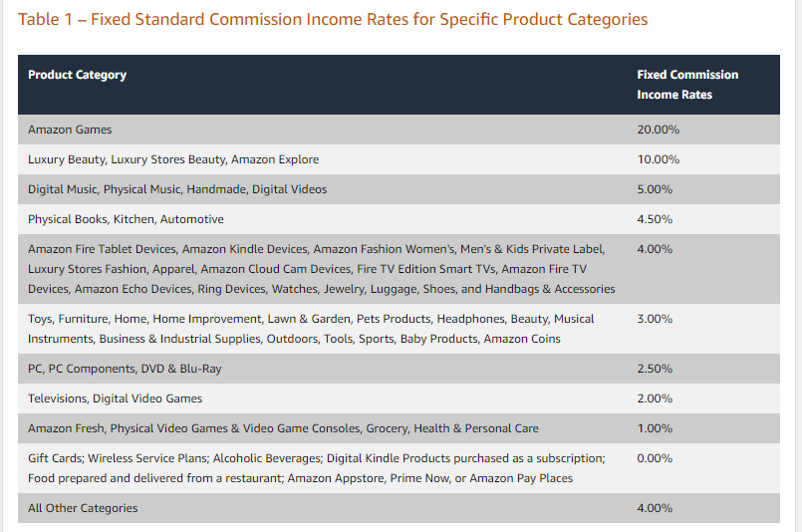This screenshot has height=532, width=802.
Task: Click the 0.00% rate value
Action: (655, 458)
